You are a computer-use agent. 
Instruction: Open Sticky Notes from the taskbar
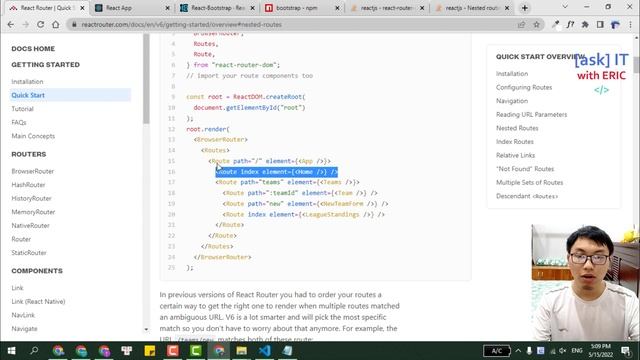pos(149,351)
